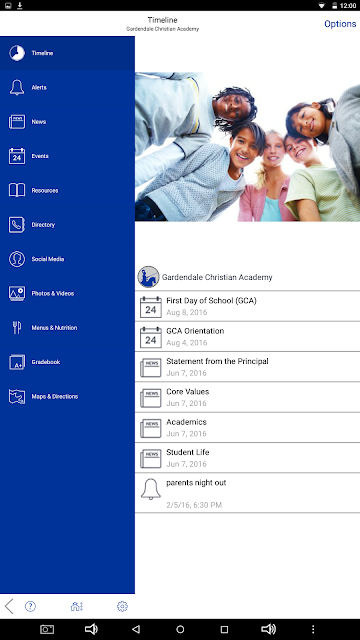Screen dimensions: 360x640
Task: Tap the students banner photo
Action: [x=247, y=147]
